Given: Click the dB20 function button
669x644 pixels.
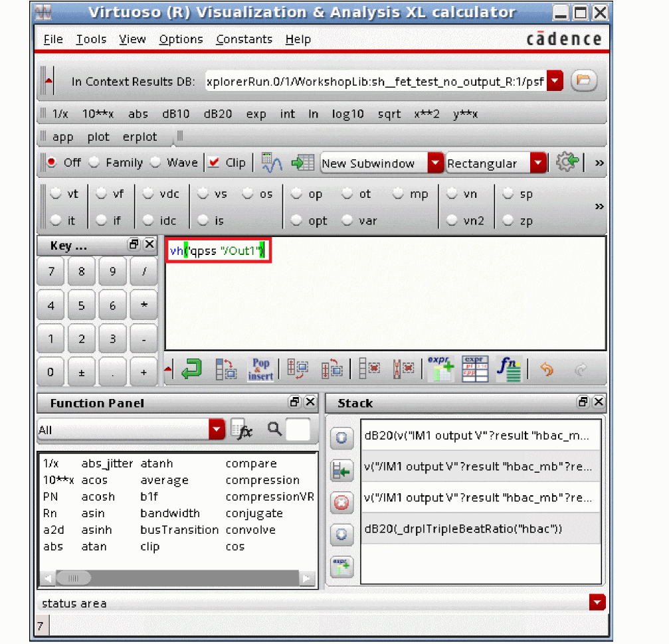Looking at the screenshot, I should pyautogui.click(x=218, y=114).
